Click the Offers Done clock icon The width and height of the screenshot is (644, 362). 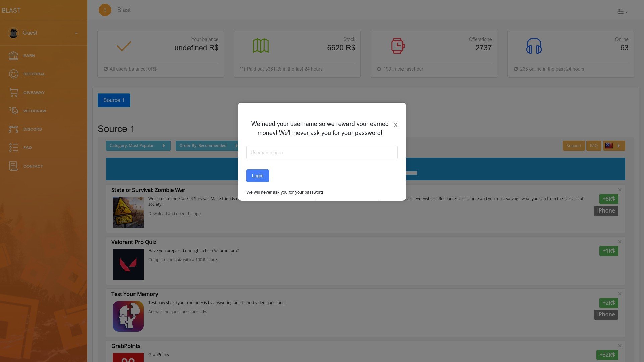(397, 46)
